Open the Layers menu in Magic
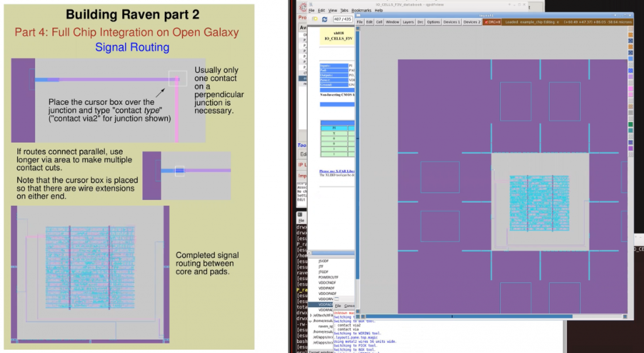Viewport: 644px width, 353px height. click(408, 22)
